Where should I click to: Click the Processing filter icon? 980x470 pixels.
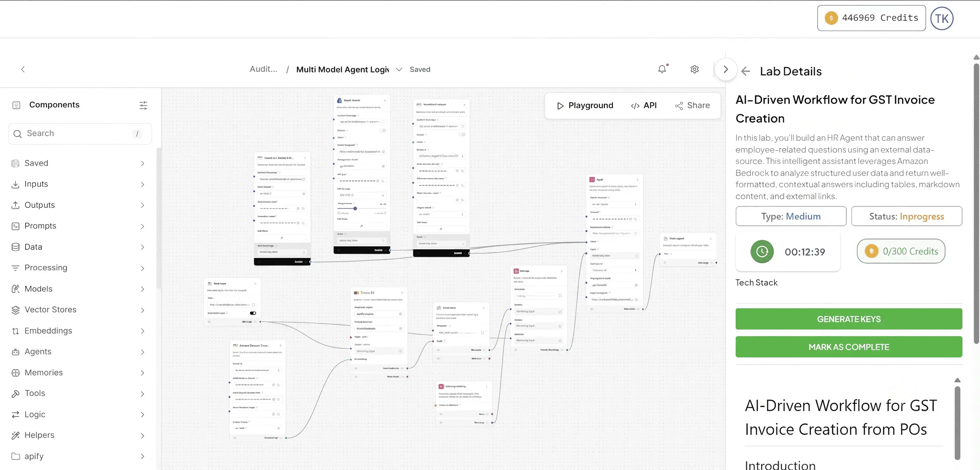[15, 268]
